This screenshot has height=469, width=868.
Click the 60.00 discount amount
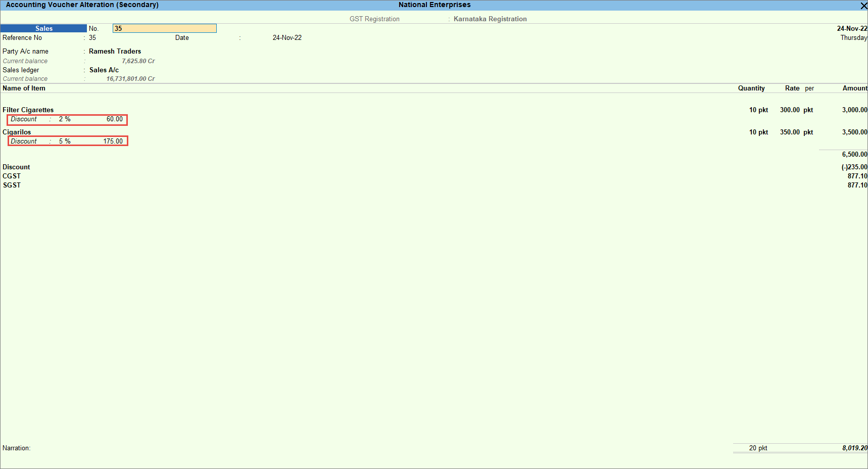click(114, 119)
